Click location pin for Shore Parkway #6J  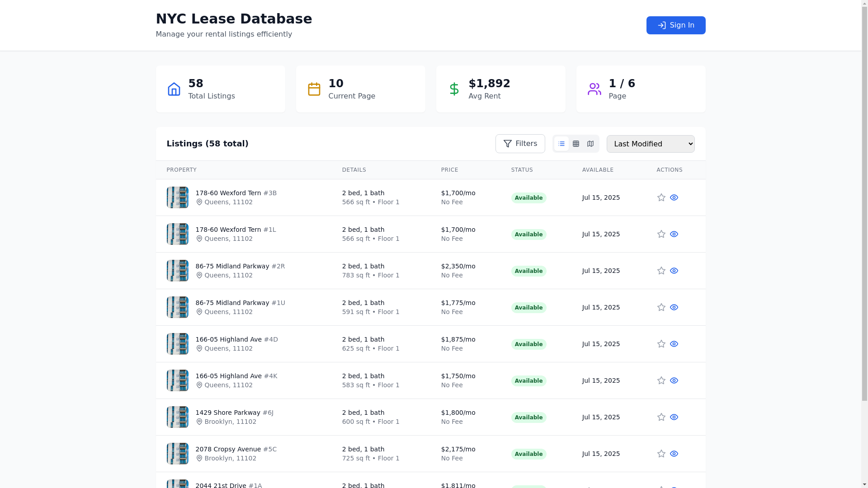pos(199,422)
